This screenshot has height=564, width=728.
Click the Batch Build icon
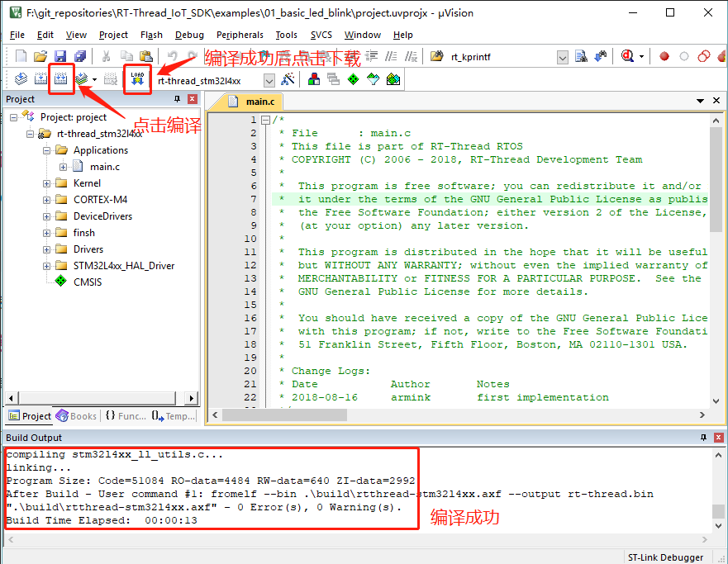82,79
